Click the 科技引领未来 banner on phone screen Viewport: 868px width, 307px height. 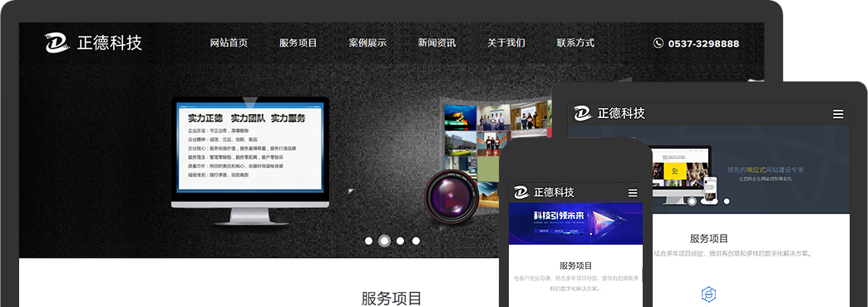(575, 224)
